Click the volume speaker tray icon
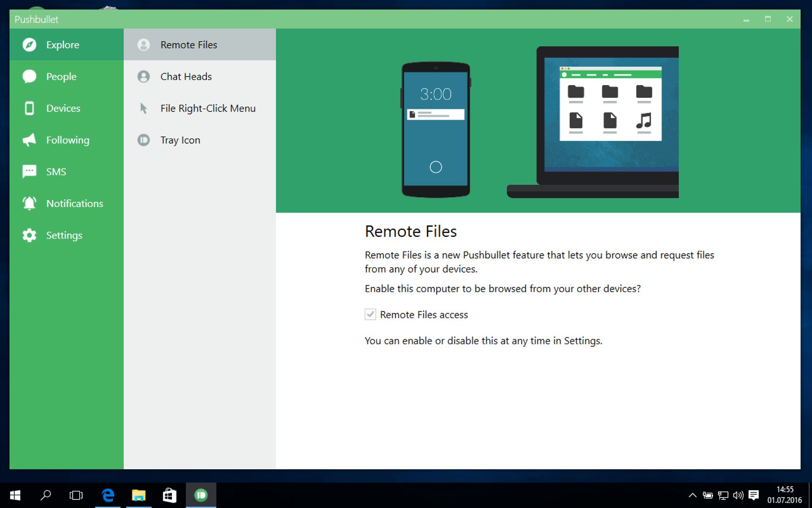Screen dimensions: 812x508 pos(738,495)
